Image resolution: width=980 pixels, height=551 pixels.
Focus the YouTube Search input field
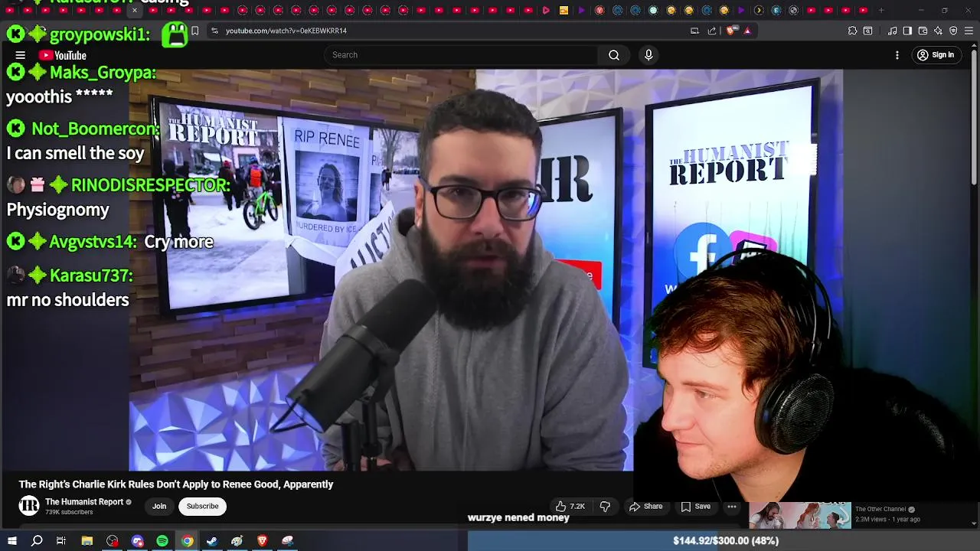(461, 55)
